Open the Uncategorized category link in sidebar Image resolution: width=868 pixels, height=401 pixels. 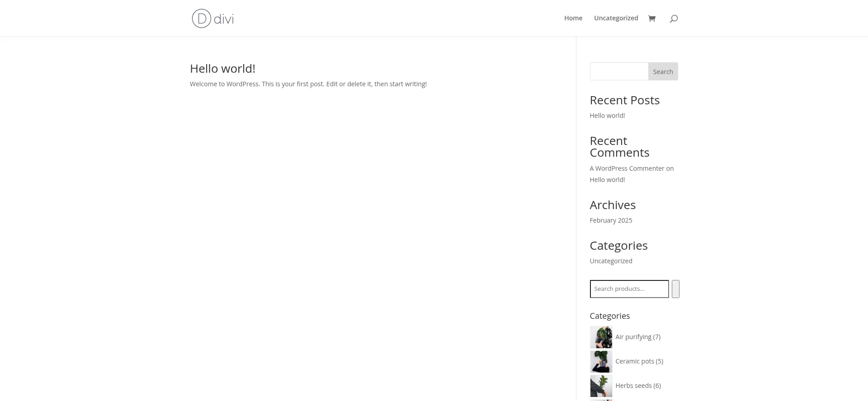pos(611,261)
